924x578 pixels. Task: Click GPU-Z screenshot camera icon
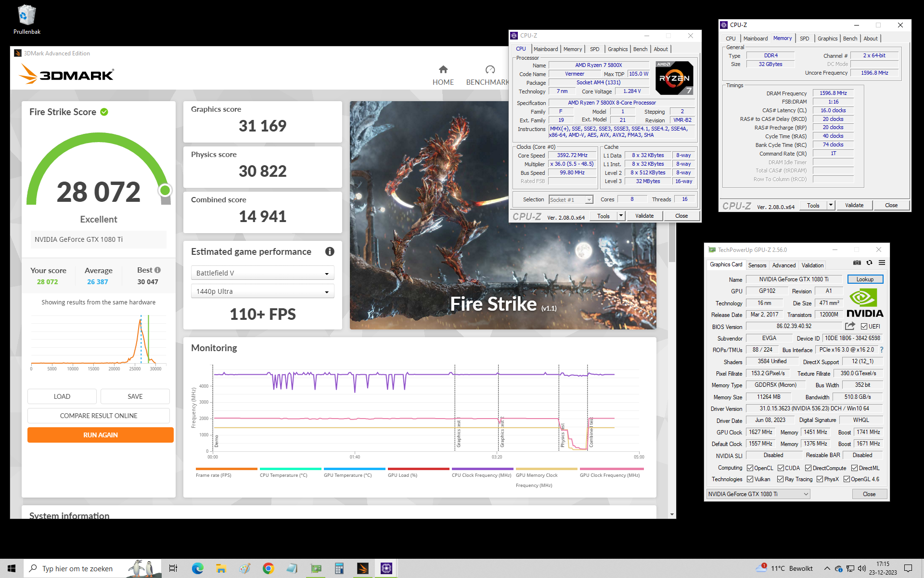pyautogui.click(x=857, y=263)
